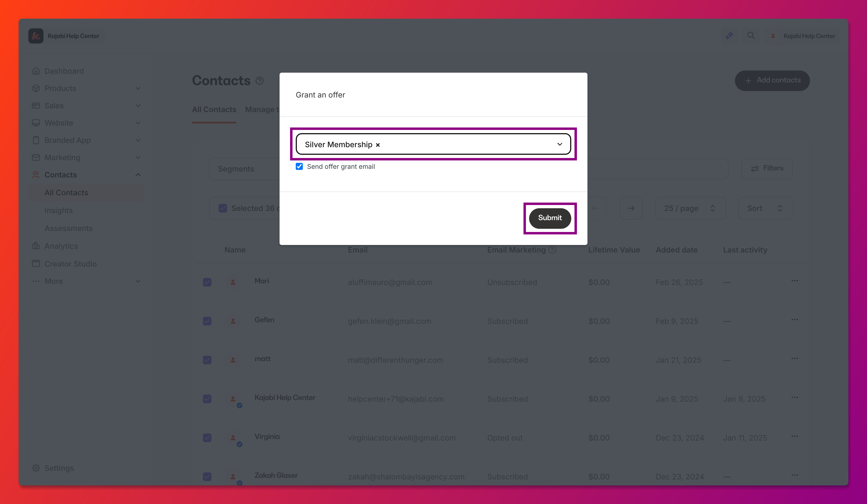This screenshot has width=867, height=504.
Task: Click the Analytics chart icon
Action: 36,246
